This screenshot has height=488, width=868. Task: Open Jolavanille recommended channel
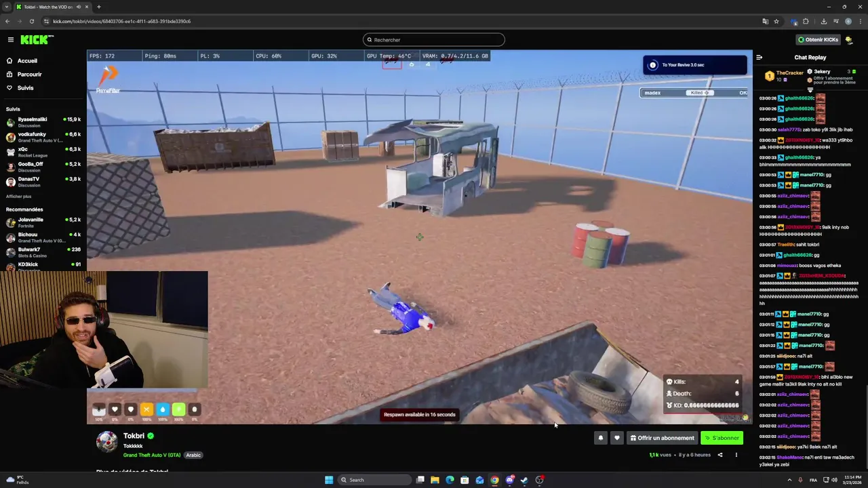pyautogui.click(x=43, y=222)
